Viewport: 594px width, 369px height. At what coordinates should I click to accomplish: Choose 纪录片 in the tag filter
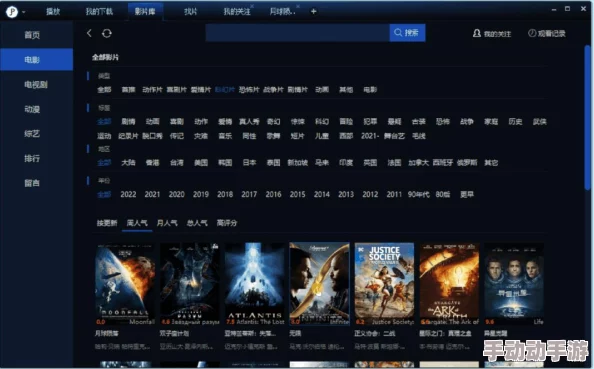128,136
